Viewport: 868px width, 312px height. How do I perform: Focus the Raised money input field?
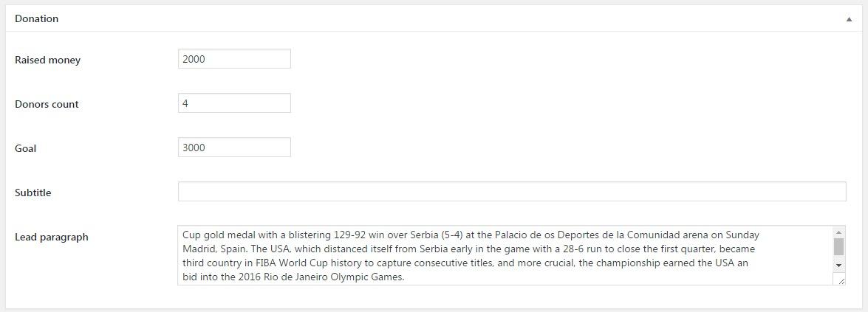[x=234, y=59]
